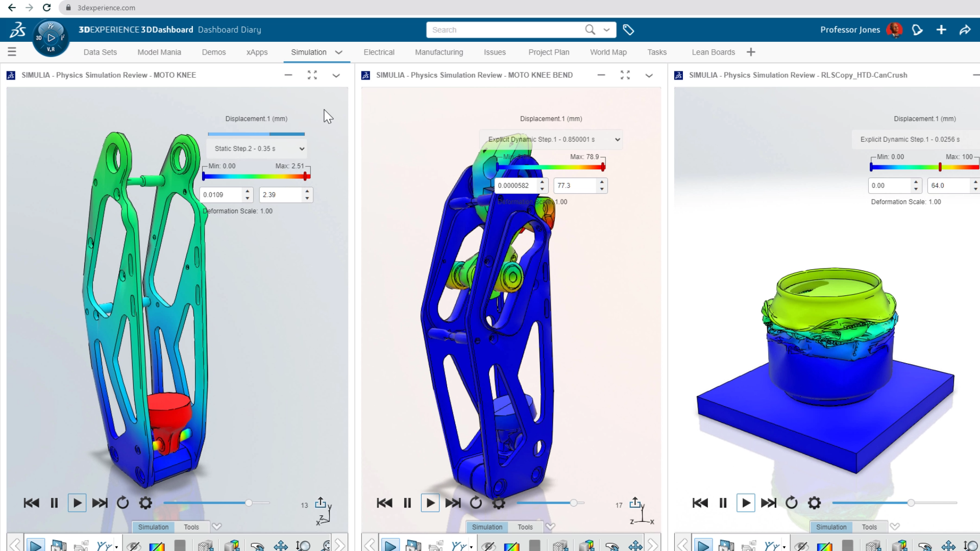Screen dimensions: 980x551
Task: Click the result fringe/contour plot icon
Action: (157, 545)
